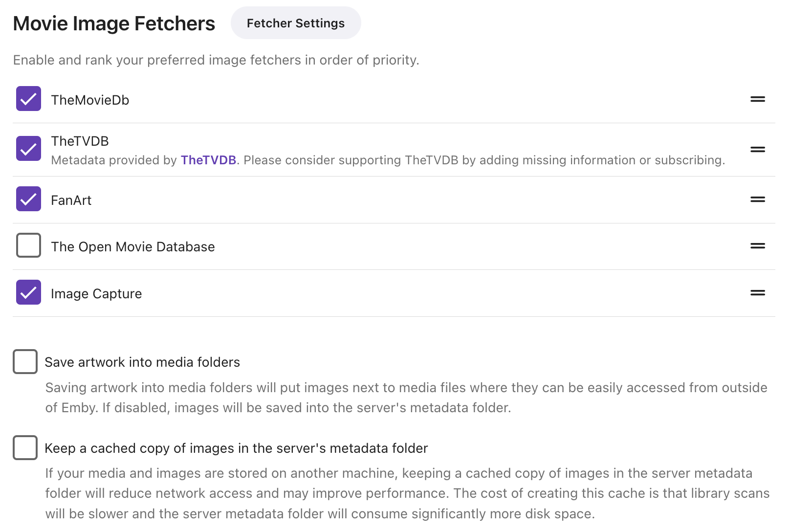Click the Image Capture drag handle icon
Screen dimensions: 790x532
coord(757,293)
